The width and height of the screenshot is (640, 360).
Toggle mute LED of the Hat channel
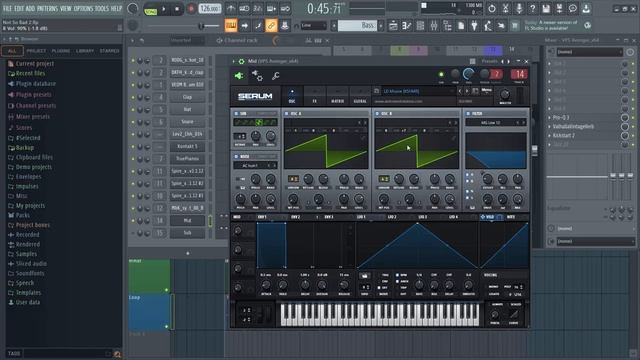133,110
